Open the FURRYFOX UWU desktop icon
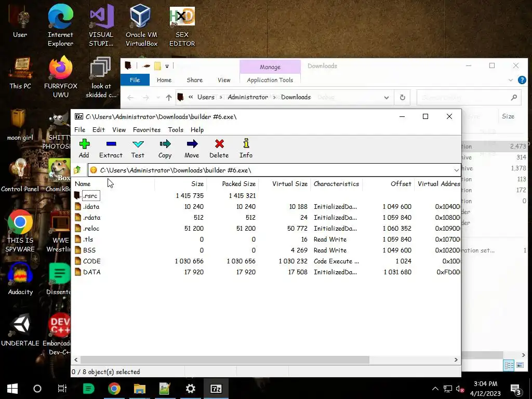The width and height of the screenshot is (532, 399). point(60,77)
